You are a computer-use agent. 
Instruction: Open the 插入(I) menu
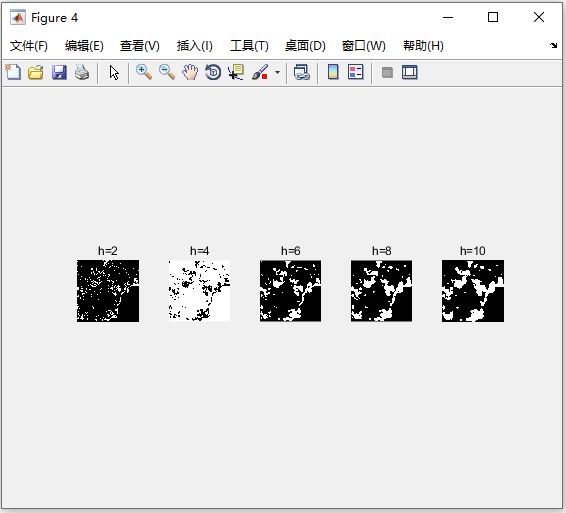point(195,46)
